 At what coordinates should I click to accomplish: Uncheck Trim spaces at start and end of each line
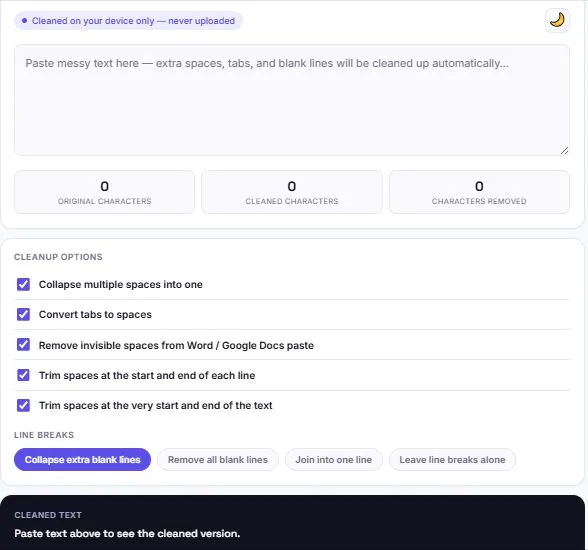click(x=23, y=375)
